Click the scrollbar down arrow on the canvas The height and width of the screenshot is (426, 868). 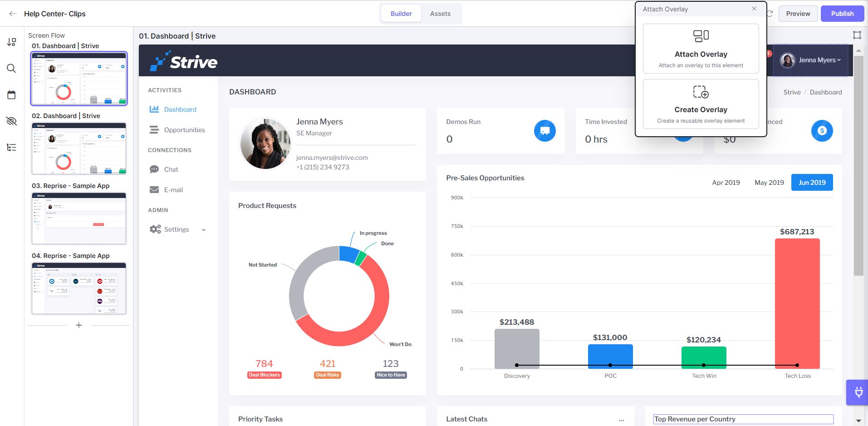(858, 421)
